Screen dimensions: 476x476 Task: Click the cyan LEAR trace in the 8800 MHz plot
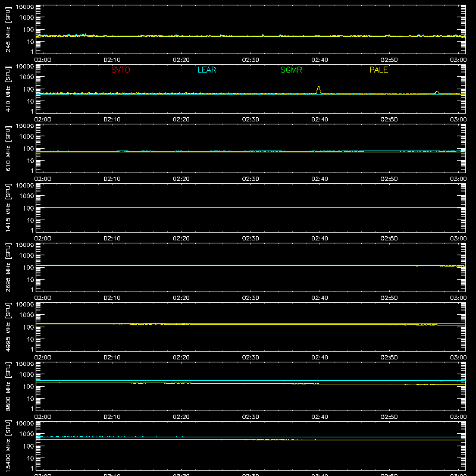coord(250,380)
